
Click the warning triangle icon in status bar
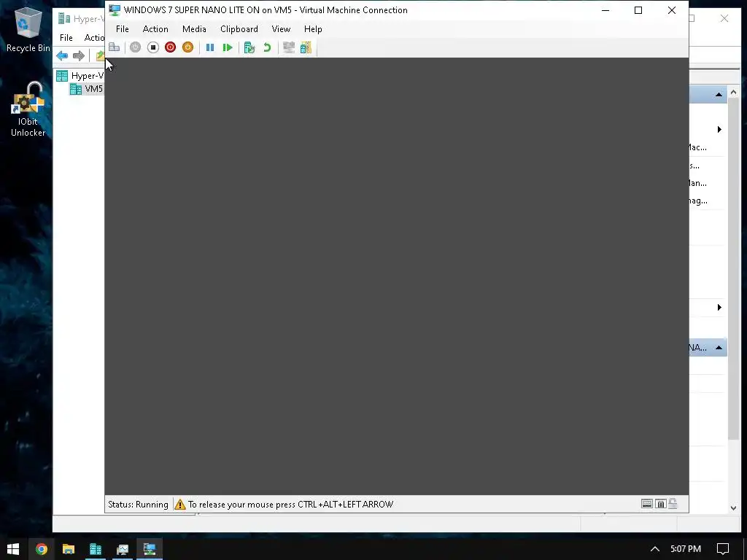pos(180,505)
